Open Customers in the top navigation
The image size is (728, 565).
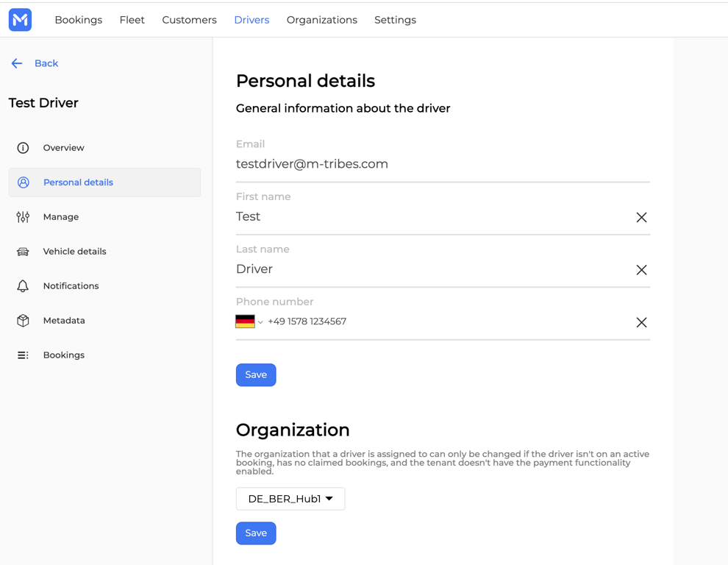tap(190, 20)
